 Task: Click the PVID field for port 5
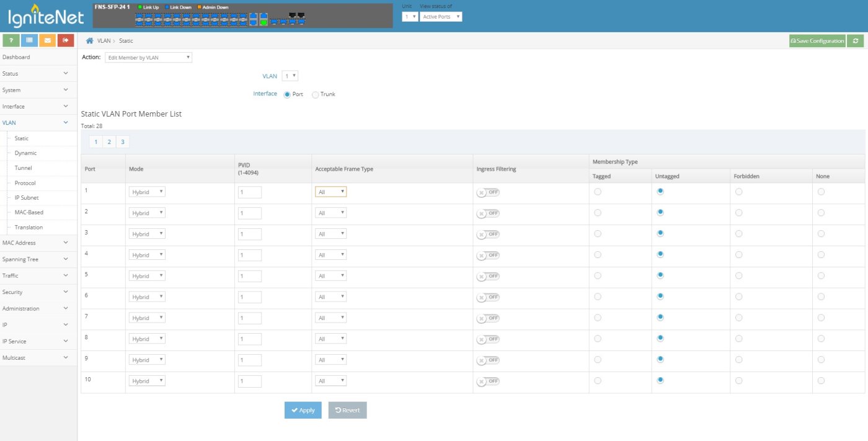249,276
